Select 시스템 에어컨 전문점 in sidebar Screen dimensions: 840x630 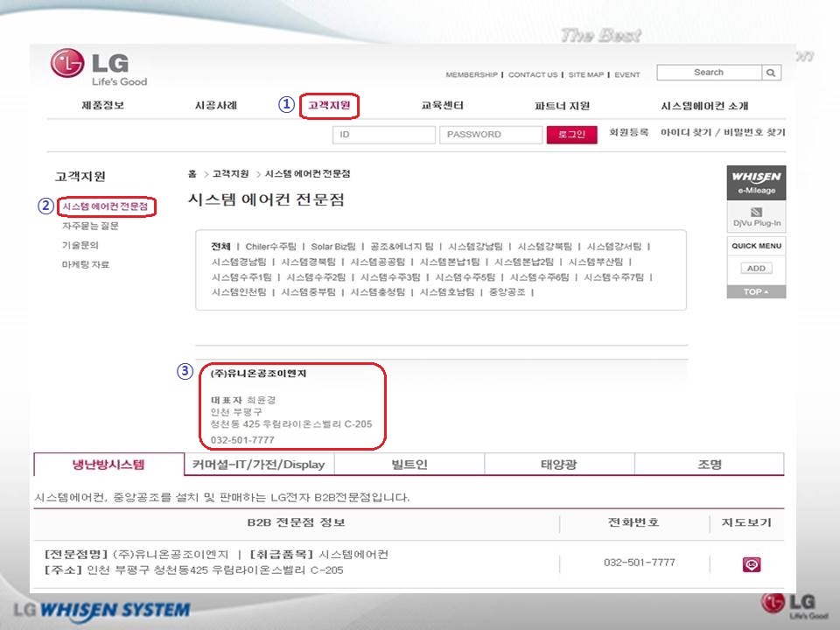tap(105, 206)
